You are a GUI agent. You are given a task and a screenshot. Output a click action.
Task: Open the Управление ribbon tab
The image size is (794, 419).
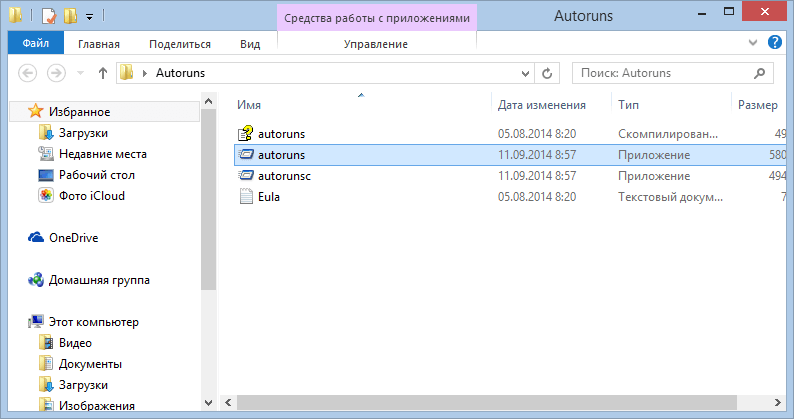375,44
